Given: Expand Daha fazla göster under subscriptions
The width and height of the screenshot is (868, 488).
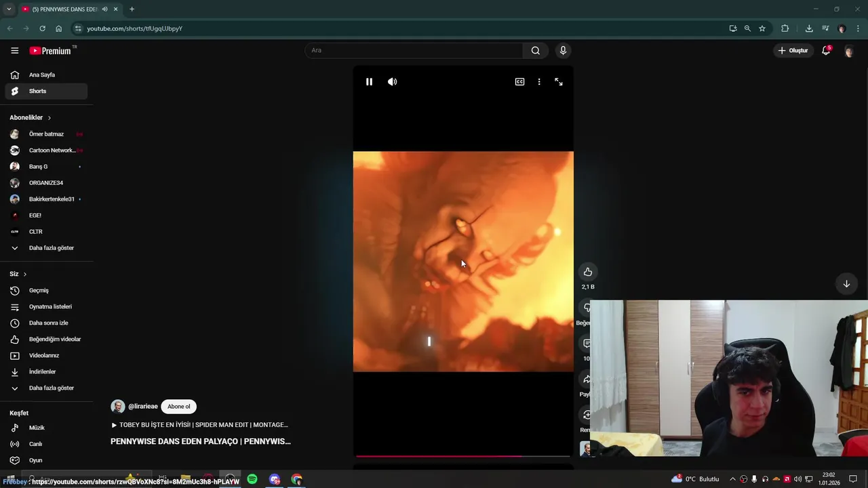Looking at the screenshot, I should tap(46, 248).
